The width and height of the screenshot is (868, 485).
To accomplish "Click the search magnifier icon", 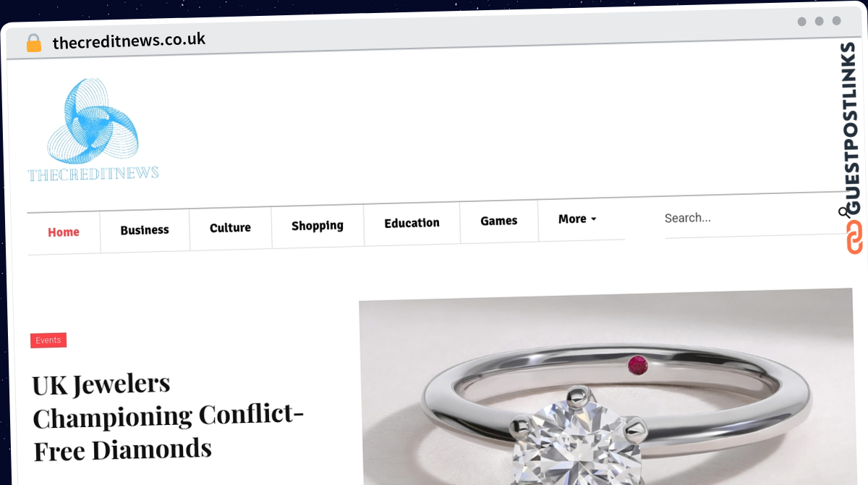I will pos(843,212).
